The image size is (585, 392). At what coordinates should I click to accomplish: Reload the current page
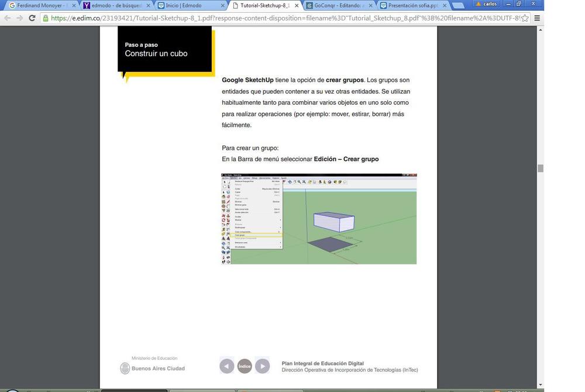click(x=32, y=18)
